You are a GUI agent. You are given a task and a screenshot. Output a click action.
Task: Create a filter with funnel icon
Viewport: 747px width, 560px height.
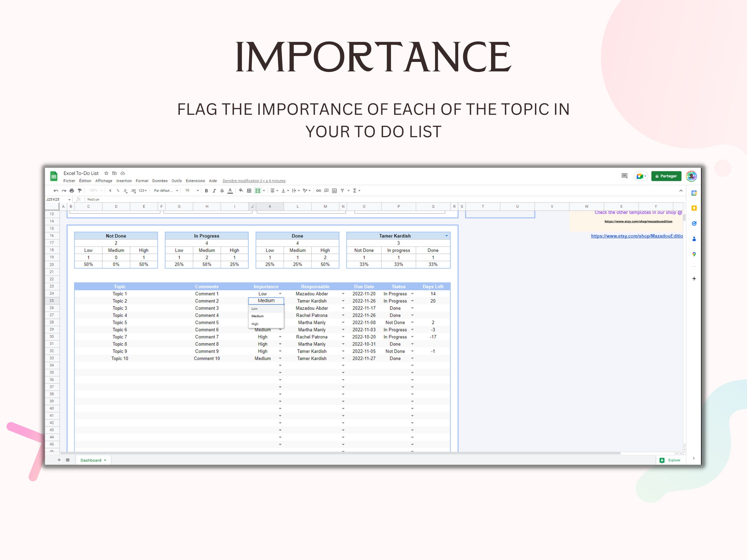tap(343, 191)
